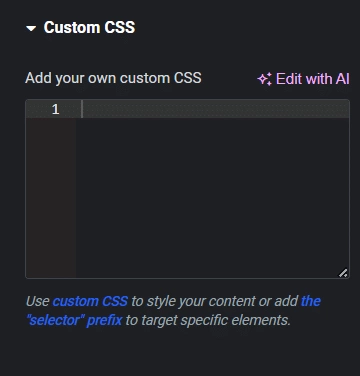Click the dark gutter column below line number

click(51, 197)
